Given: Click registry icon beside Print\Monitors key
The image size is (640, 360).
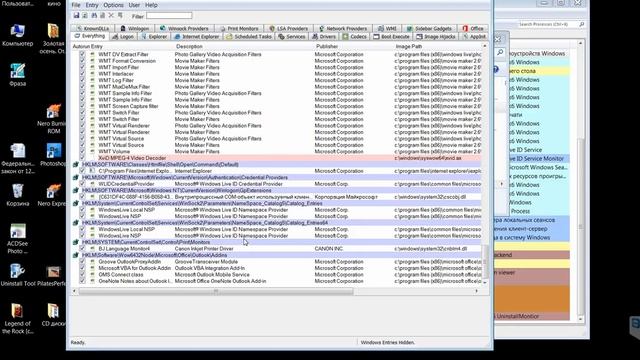Looking at the screenshot, I should (x=76, y=242).
